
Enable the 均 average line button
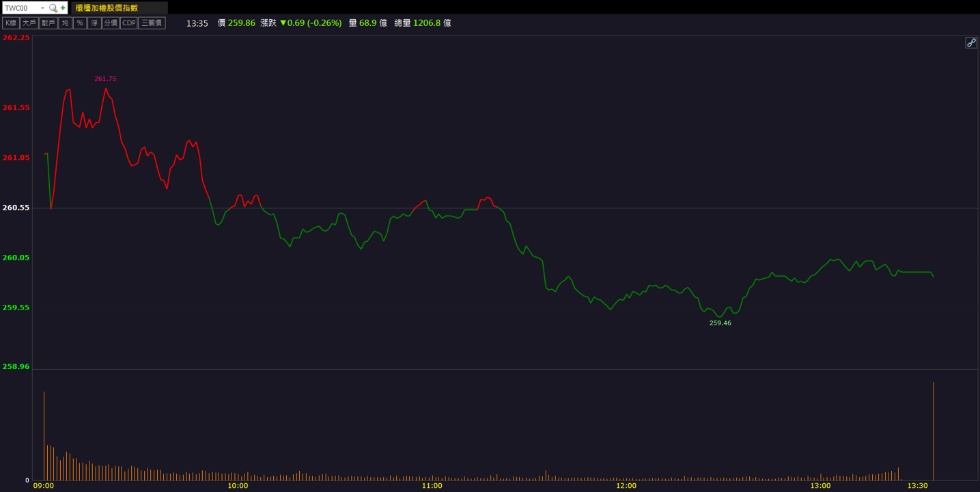65,23
